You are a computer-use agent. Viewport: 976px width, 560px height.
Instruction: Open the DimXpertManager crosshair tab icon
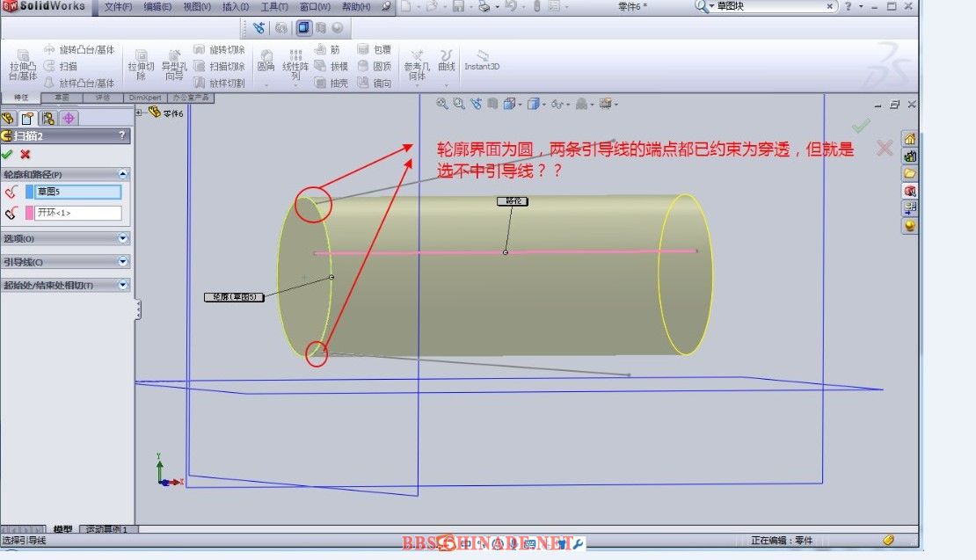tap(69, 118)
